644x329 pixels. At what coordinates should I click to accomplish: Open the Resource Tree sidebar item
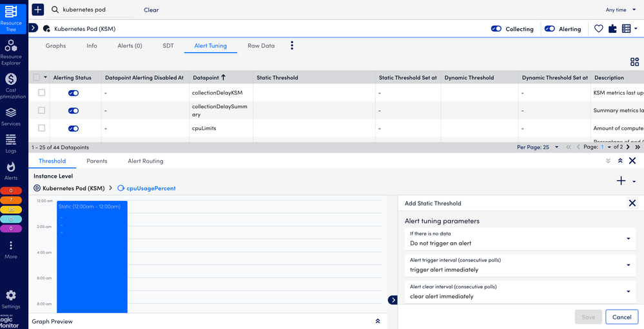click(11, 17)
